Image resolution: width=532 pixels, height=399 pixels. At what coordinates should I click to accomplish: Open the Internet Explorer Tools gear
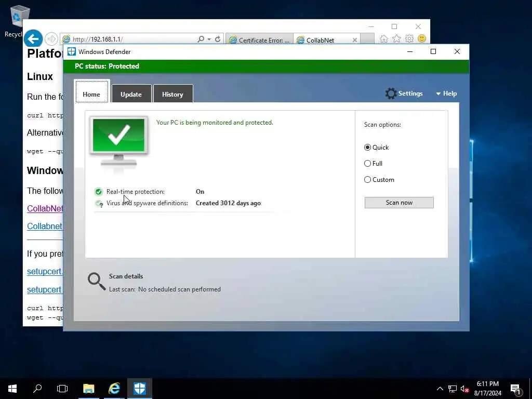click(409, 38)
